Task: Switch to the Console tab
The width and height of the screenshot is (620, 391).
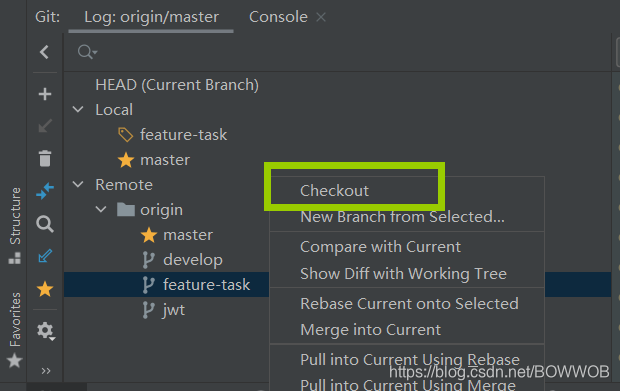Action: coord(278,17)
